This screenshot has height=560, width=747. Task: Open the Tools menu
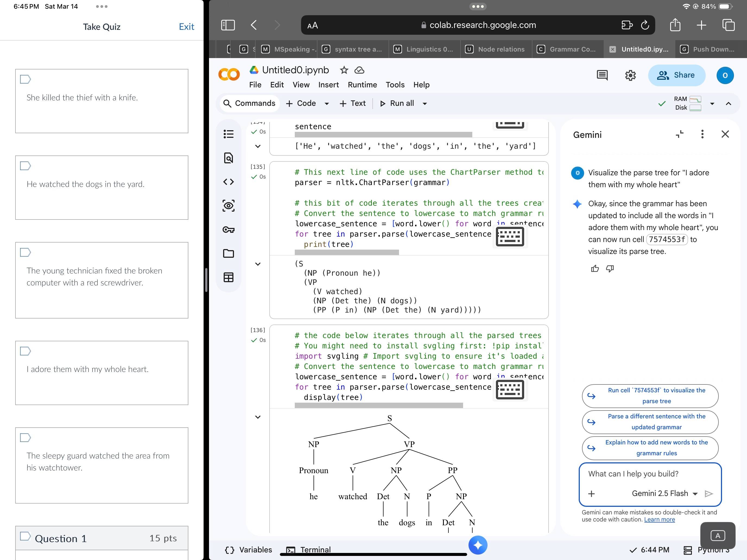pyautogui.click(x=395, y=85)
